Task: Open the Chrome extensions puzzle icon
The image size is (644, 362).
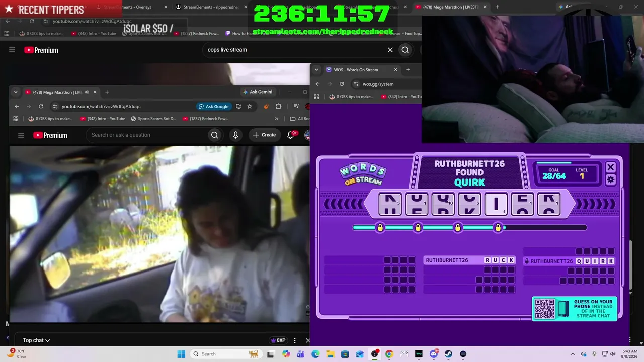Action: point(279,106)
